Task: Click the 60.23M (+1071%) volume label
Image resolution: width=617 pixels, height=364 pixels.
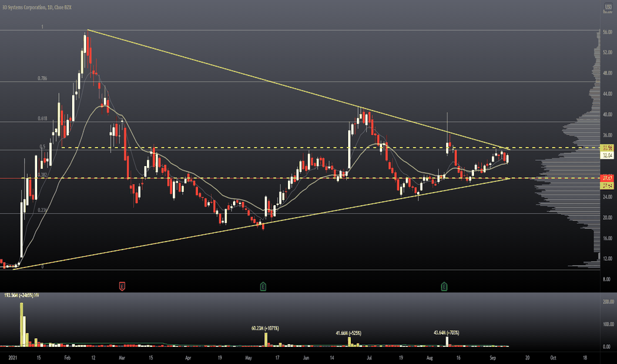Action: (x=265, y=328)
